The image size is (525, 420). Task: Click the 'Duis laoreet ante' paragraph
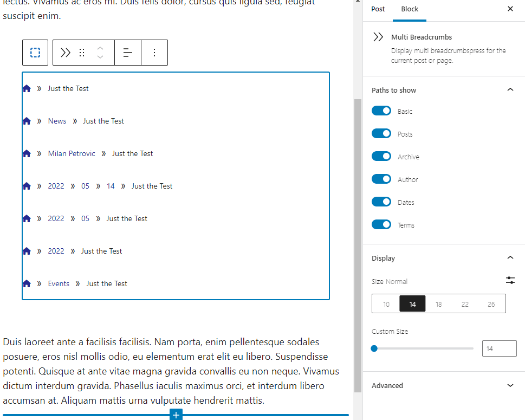(171, 371)
